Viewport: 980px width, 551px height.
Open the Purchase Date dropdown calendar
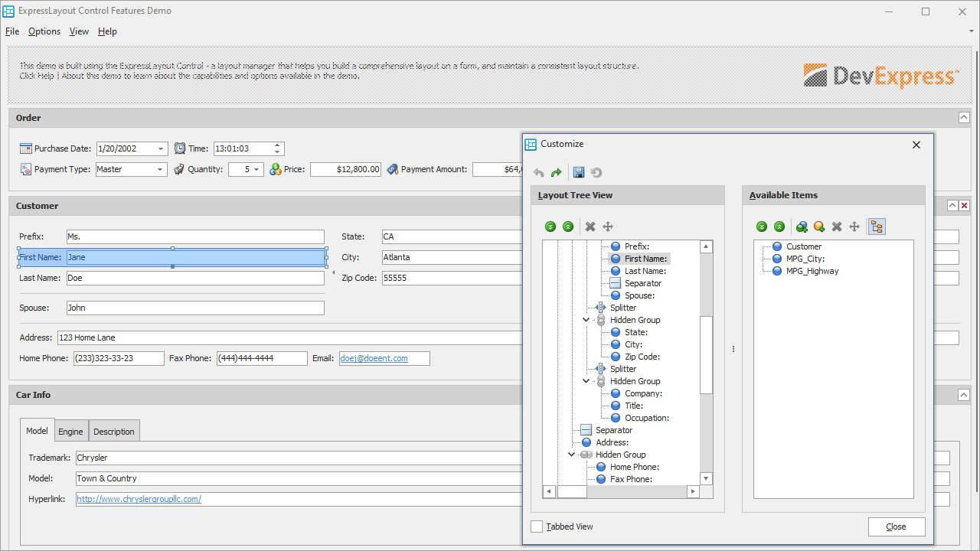pos(161,149)
